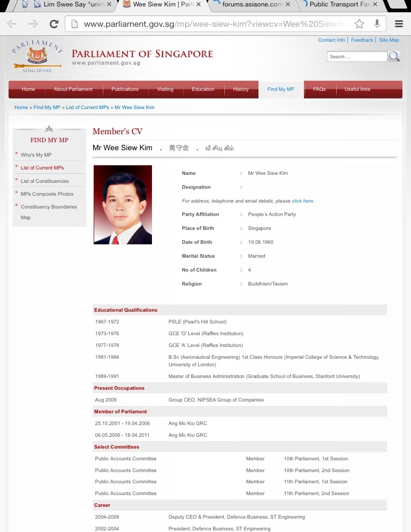Go forward with the browser forward arrow
This screenshot has width=411, height=532.
33,24
